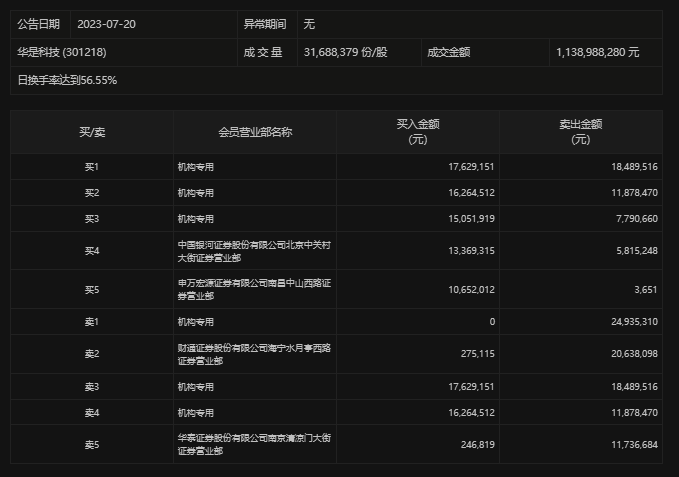Screen dimensions: 679x477
Task: Click 机构专用 in the 卖1 row
Action: pyautogui.click(x=196, y=322)
